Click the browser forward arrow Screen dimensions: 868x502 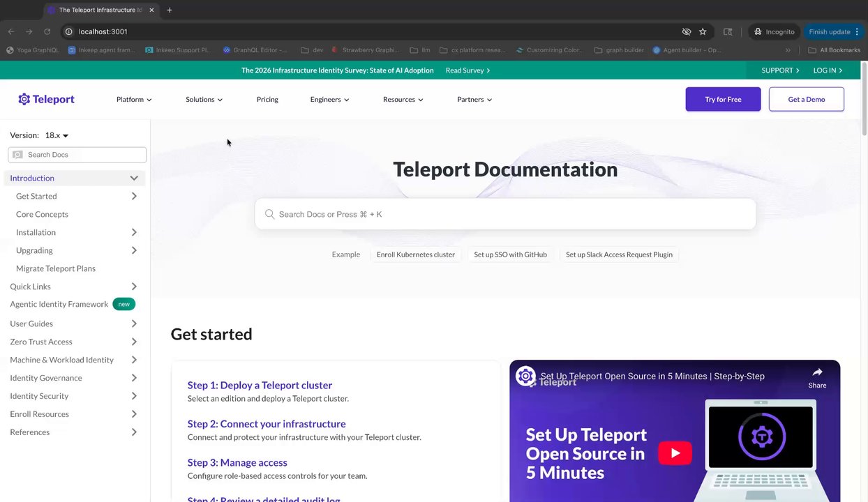pyautogui.click(x=29, y=31)
